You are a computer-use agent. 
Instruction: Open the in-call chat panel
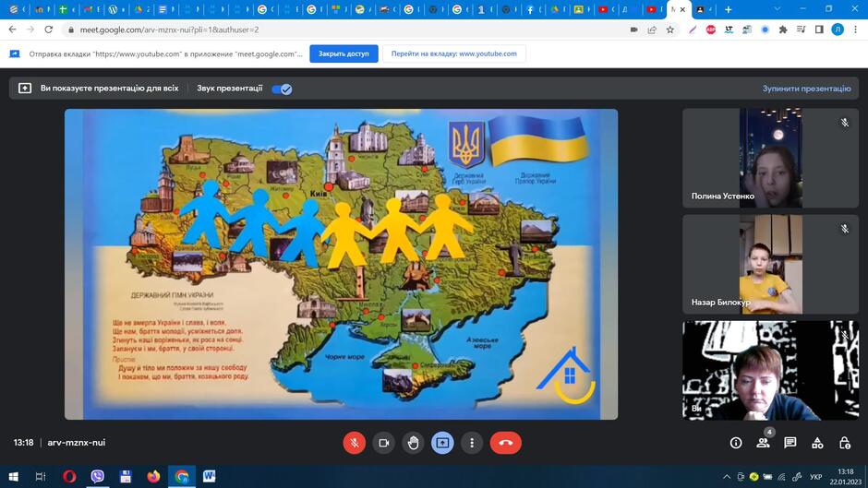(790, 443)
